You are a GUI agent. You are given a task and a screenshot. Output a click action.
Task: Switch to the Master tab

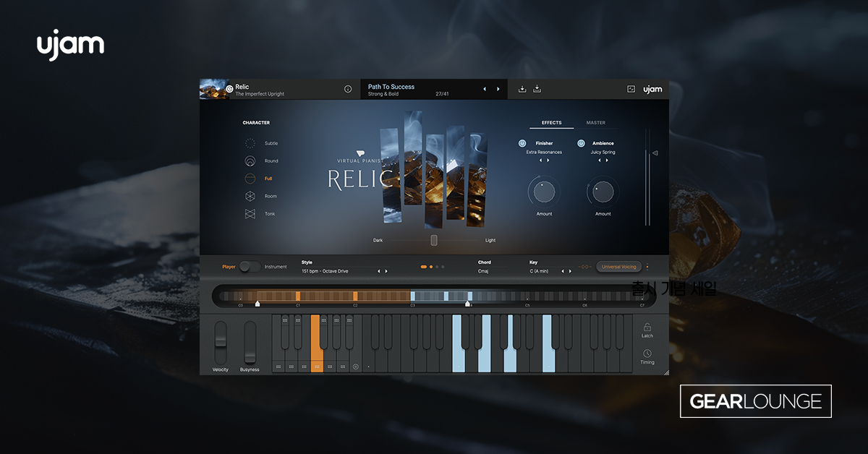(x=596, y=122)
